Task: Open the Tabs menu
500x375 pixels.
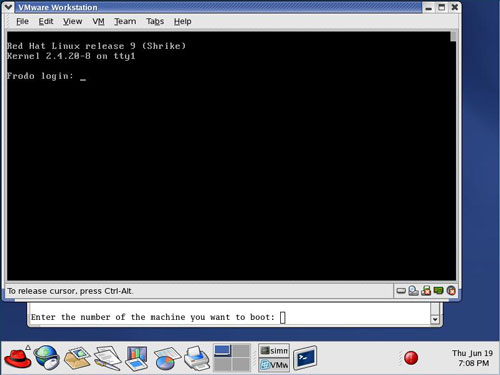Action: (x=155, y=21)
